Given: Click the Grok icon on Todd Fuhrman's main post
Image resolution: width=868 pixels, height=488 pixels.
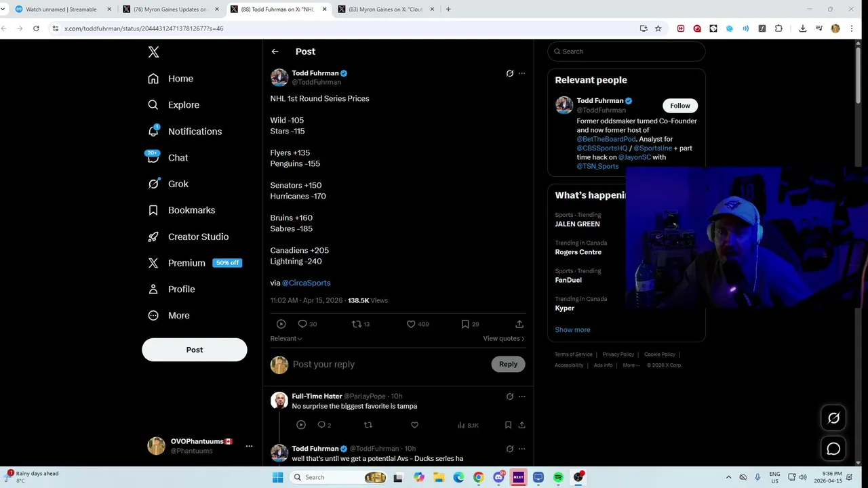Looking at the screenshot, I should click(510, 73).
